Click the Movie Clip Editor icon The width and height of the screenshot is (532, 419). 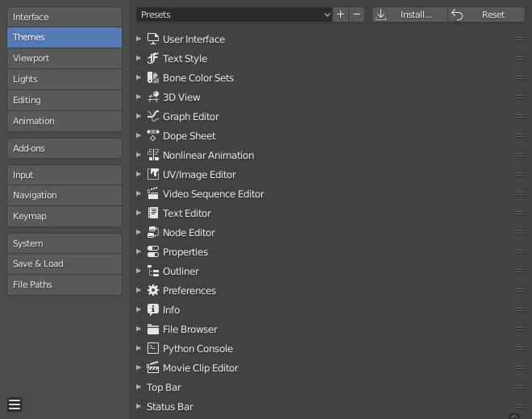153,367
